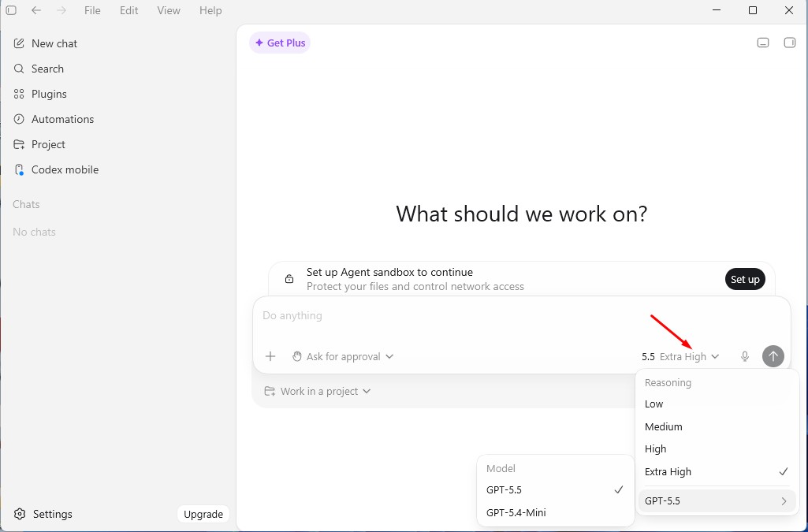The image size is (808, 532).
Task: Toggle the right side panel icon
Action: 789,43
